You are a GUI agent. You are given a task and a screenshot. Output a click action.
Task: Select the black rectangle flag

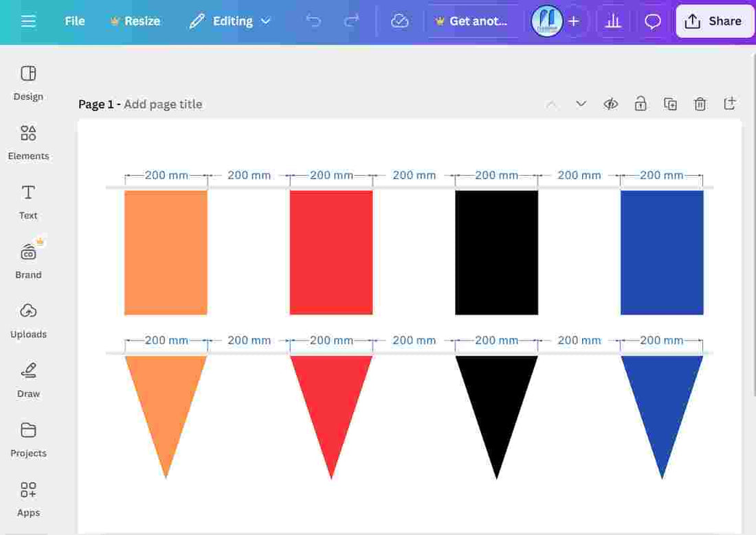[x=497, y=253]
